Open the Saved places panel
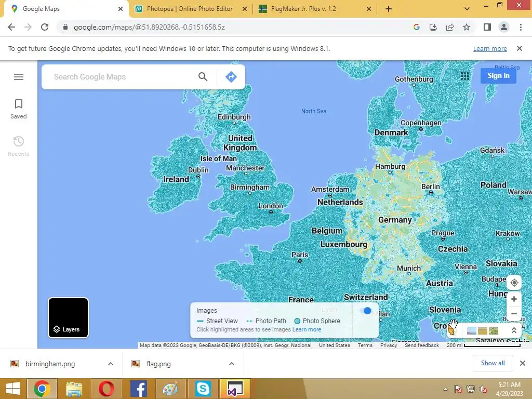The width and height of the screenshot is (532, 399). 19,109
